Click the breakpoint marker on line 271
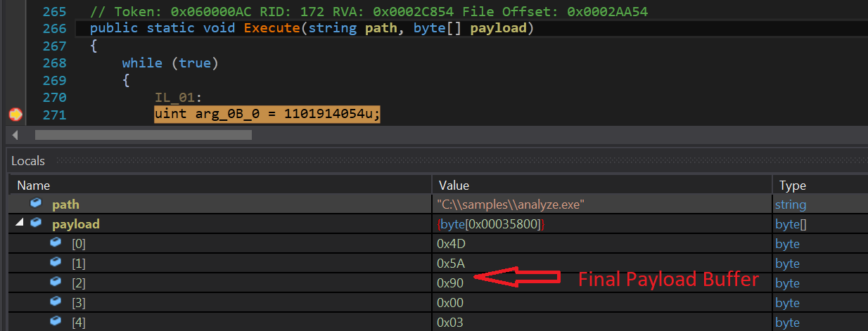868x331 pixels. pyautogui.click(x=15, y=115)
